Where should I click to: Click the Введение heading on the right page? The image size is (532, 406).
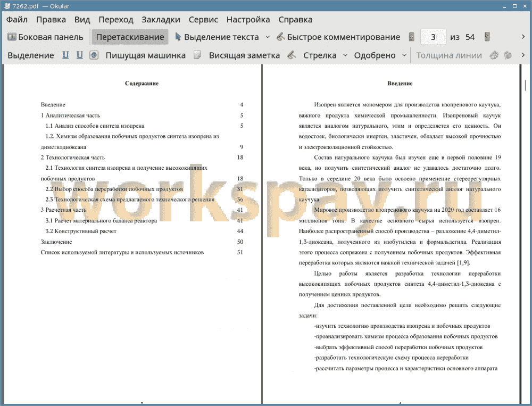pyautogui.click(x=400, y=83)
